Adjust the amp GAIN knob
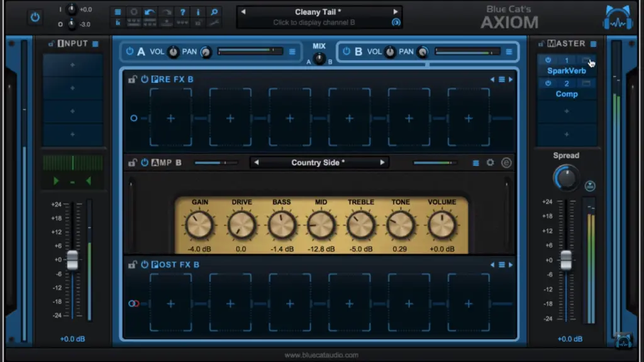 coord(199,226)
